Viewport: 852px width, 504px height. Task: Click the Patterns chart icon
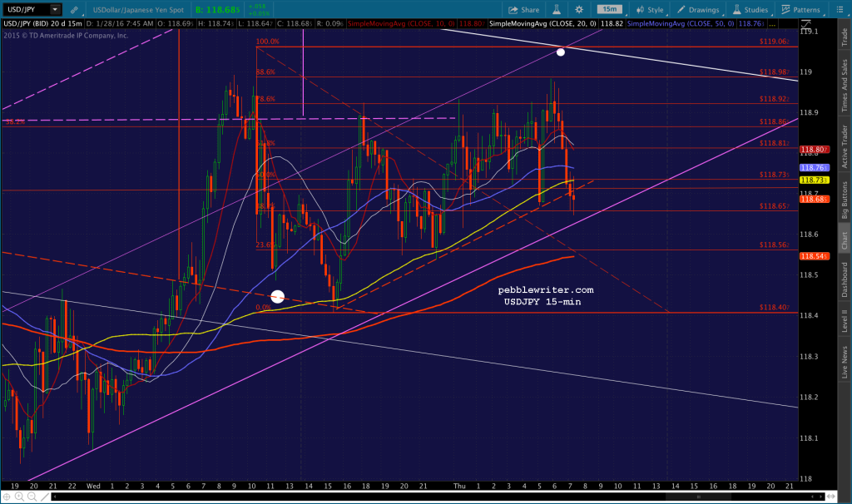[785, 10]
